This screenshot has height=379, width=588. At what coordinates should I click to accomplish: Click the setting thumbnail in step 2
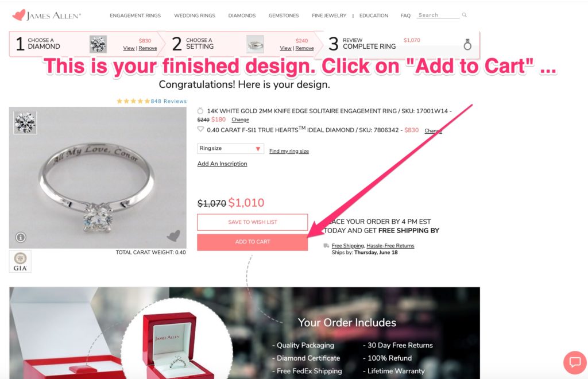255,44
